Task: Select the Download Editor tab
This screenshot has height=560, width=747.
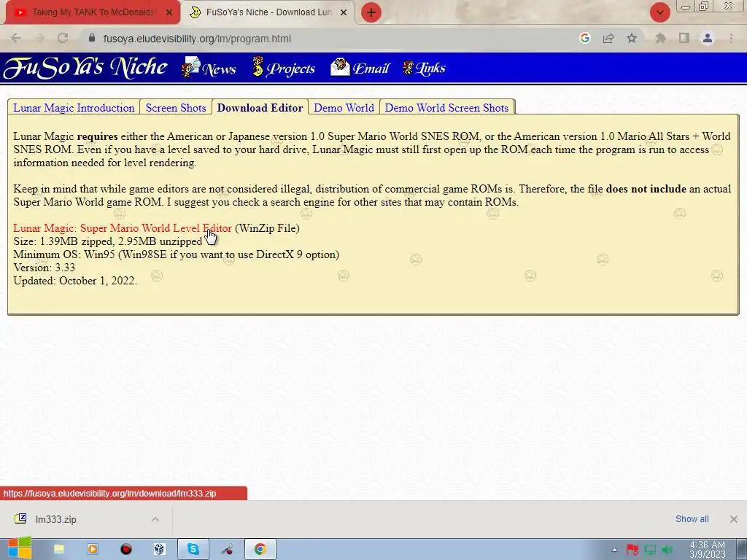Action: point(260,108)
